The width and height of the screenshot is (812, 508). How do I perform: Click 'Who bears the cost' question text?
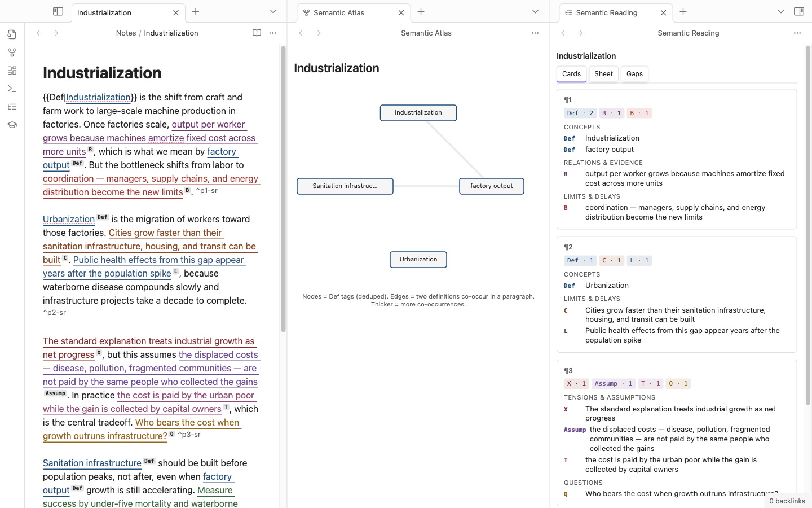tap(142, 430)
